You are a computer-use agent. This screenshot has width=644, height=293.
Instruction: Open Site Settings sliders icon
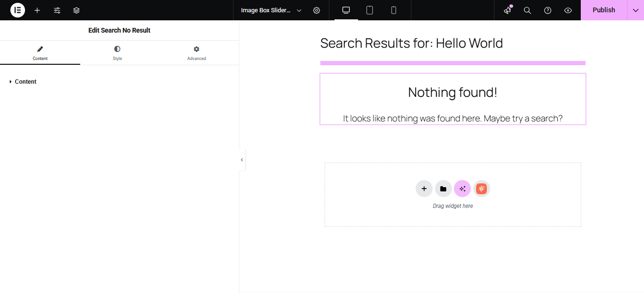click(57, 10)
